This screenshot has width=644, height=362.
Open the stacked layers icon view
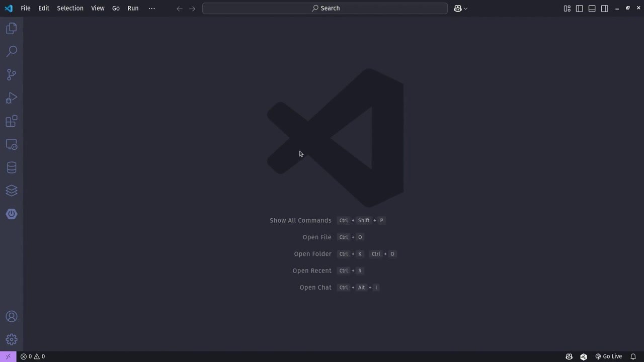pyautogui.click(x=11, y=191)
